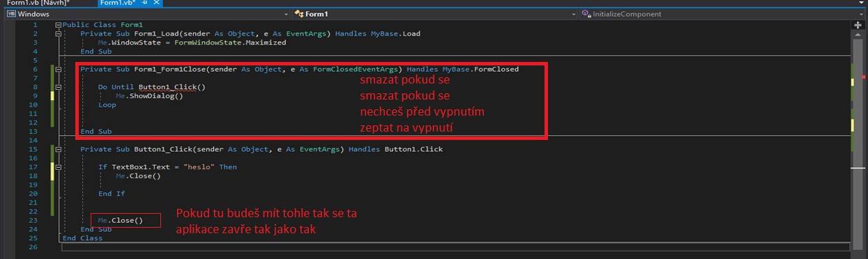Click 'Button1_Click()' in the Do Until line
The height and width of the screenshot is (259, 868).
[x=172, y=88]
